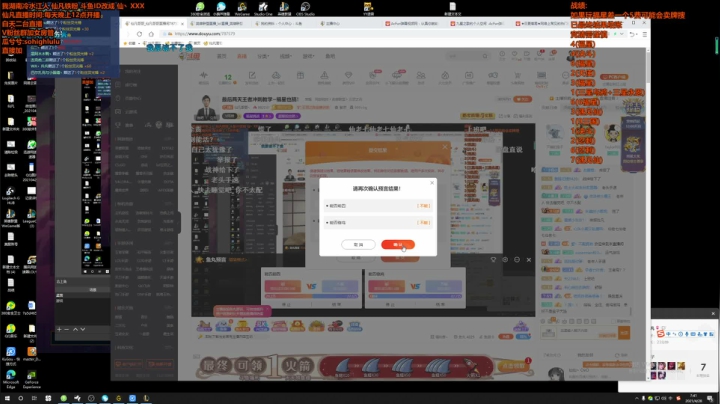Select red option in left prediction card
The height and width of the screenshot is (404, 720).
282,286
